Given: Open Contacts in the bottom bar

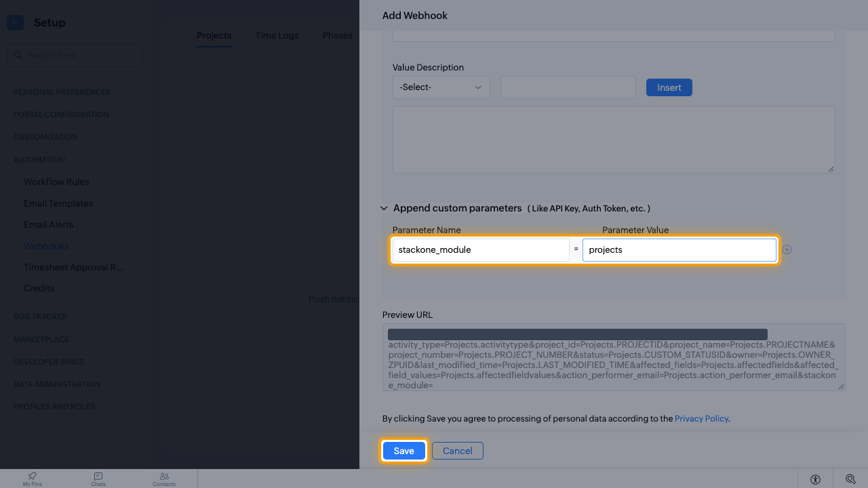Looking at the screenshot, I should (164, 479).
